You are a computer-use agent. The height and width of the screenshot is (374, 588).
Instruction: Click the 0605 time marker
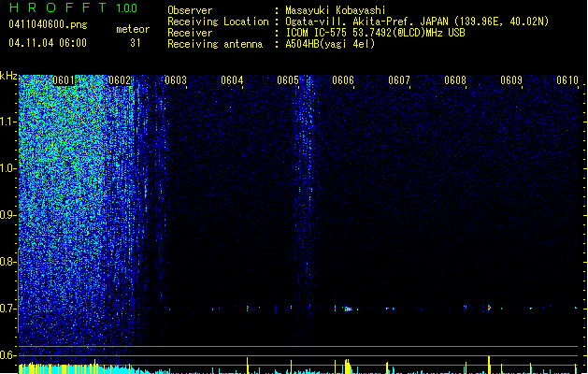click(288, 80)
